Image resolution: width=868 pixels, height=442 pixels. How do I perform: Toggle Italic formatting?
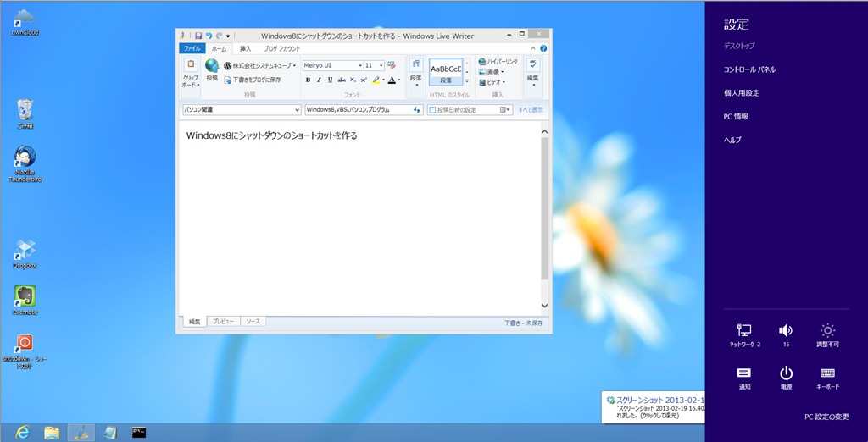(x=319, y=80)
